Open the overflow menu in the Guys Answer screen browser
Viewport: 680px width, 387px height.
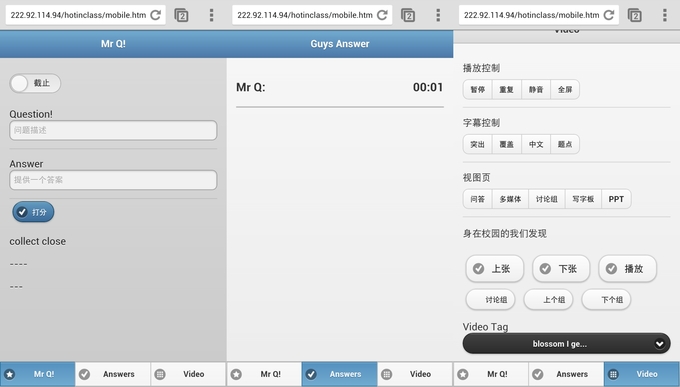tap(438, 15)
